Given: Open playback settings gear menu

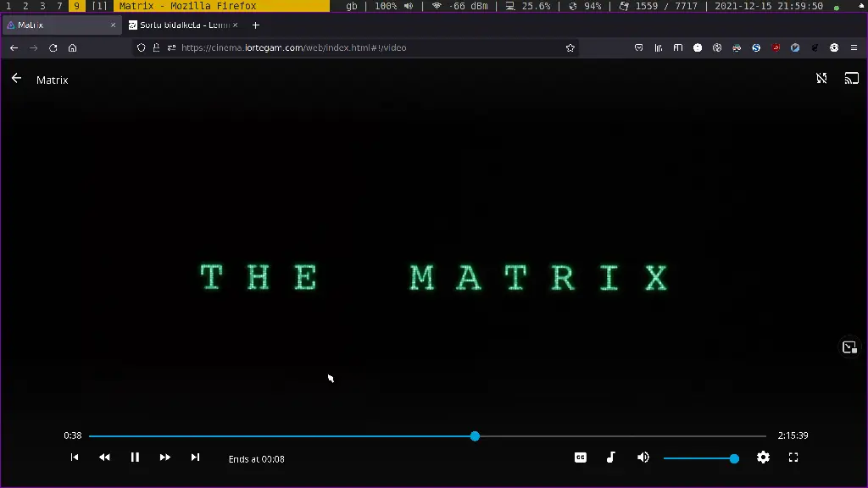Looking at the screenshot, I should (764, 457).
